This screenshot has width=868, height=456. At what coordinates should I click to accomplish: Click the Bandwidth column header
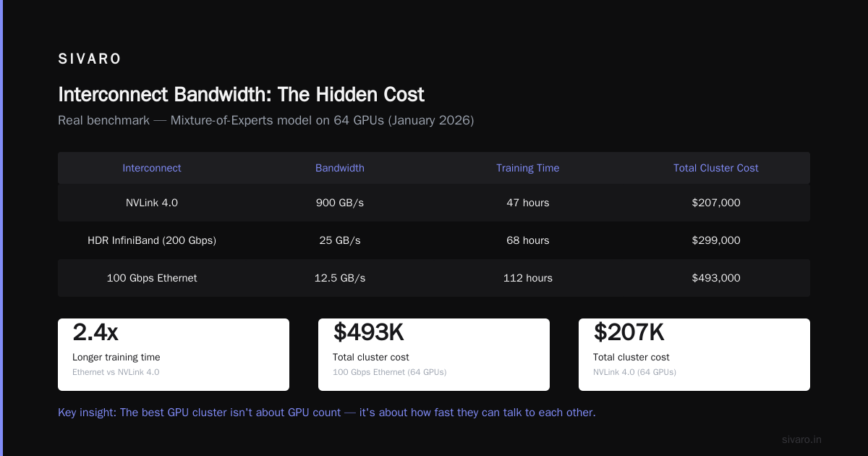pos(340,168)
